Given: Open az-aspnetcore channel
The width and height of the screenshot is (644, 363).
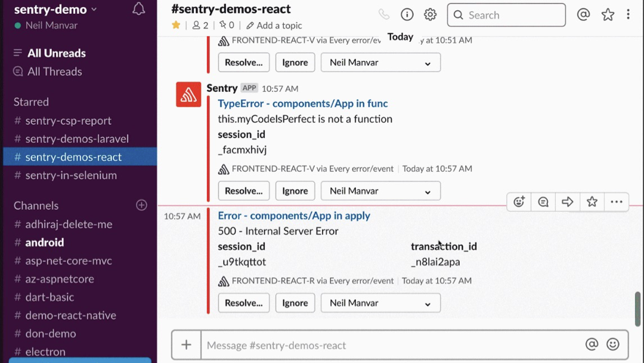Looking at the screenshot, I should (x=80, y=279).
